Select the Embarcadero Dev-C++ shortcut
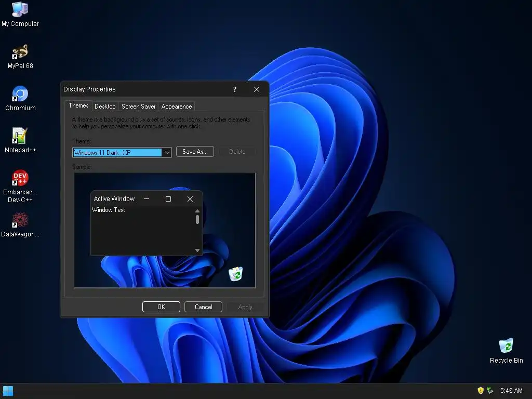Screen dimensions: 532x399 [x=20, y=186]
